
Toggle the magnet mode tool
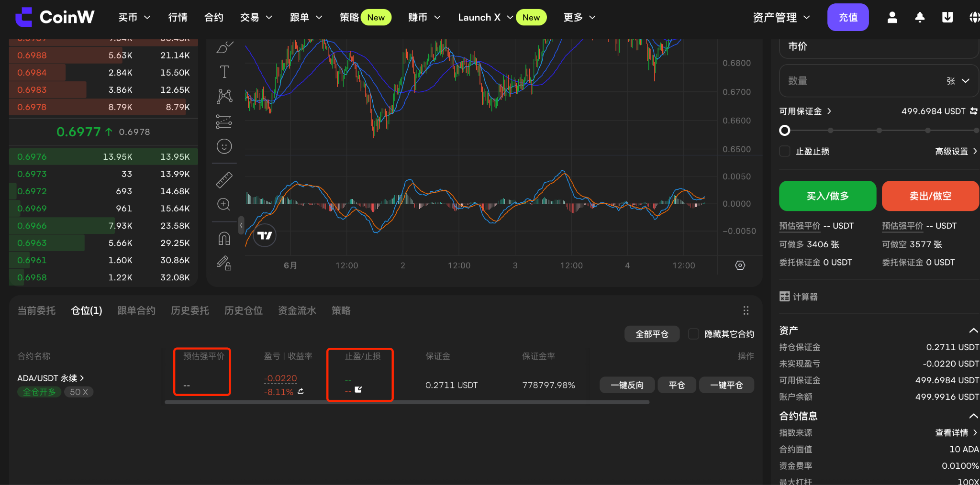[224, 238]
